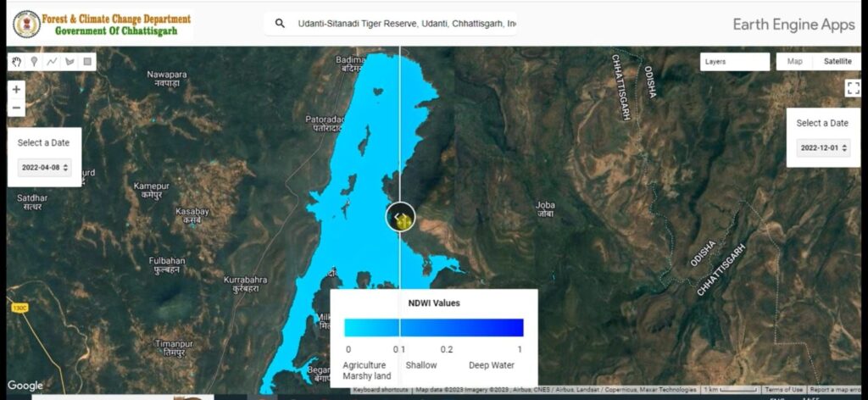Switch basemap to Satellite view

tap(837, 62)
